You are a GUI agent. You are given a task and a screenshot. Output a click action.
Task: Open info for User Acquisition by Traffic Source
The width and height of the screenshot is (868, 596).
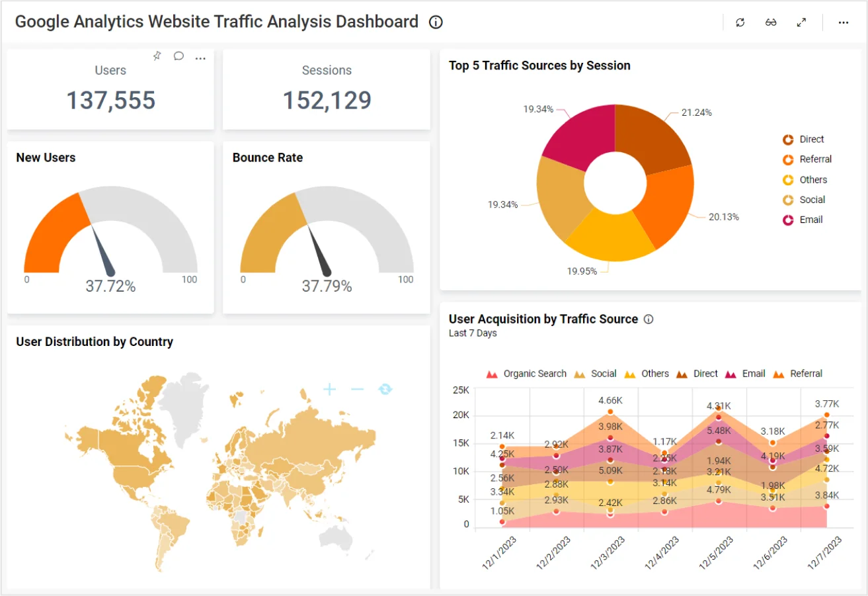(x=649, y=319)
